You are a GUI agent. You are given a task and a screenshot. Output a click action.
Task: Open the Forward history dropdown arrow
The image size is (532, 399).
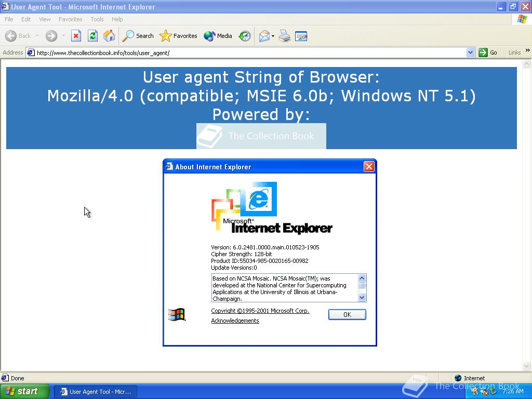(x=63, y=36)
